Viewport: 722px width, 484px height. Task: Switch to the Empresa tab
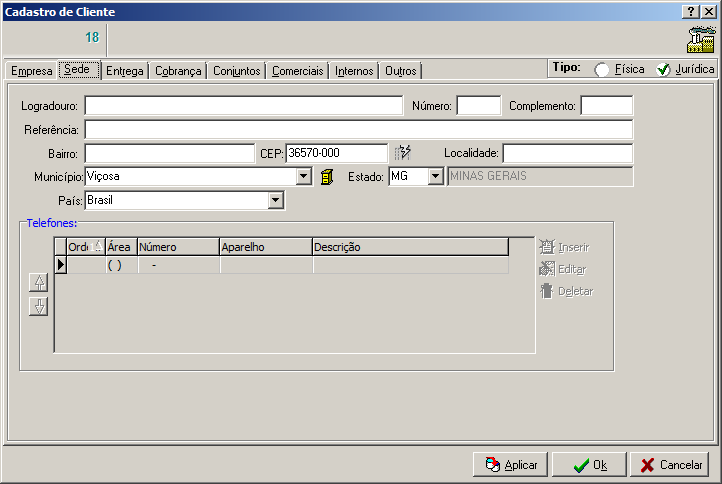pos(31,71)
